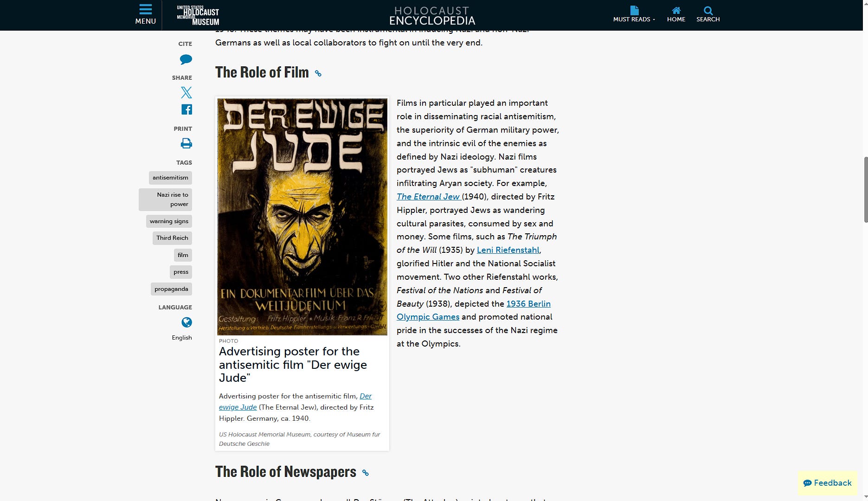The height and width of the screenshot is (501, 868).
Task: Open the Holocaust Encyclopedia title logo
Action: click(432, 16)
